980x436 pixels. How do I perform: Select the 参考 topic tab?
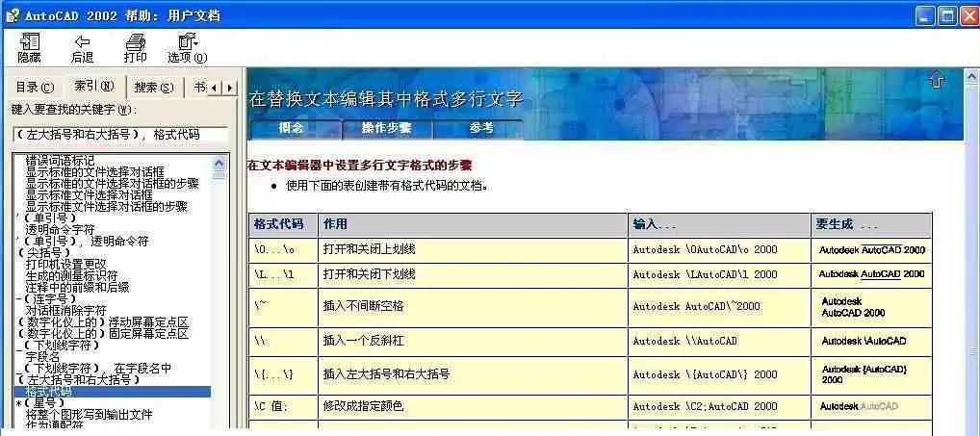[480, 128]
